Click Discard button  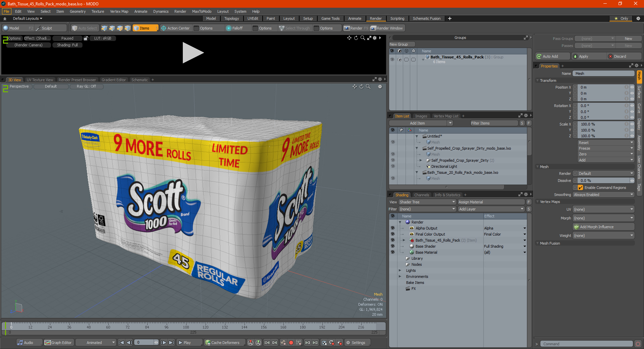[x=625, y=56]
